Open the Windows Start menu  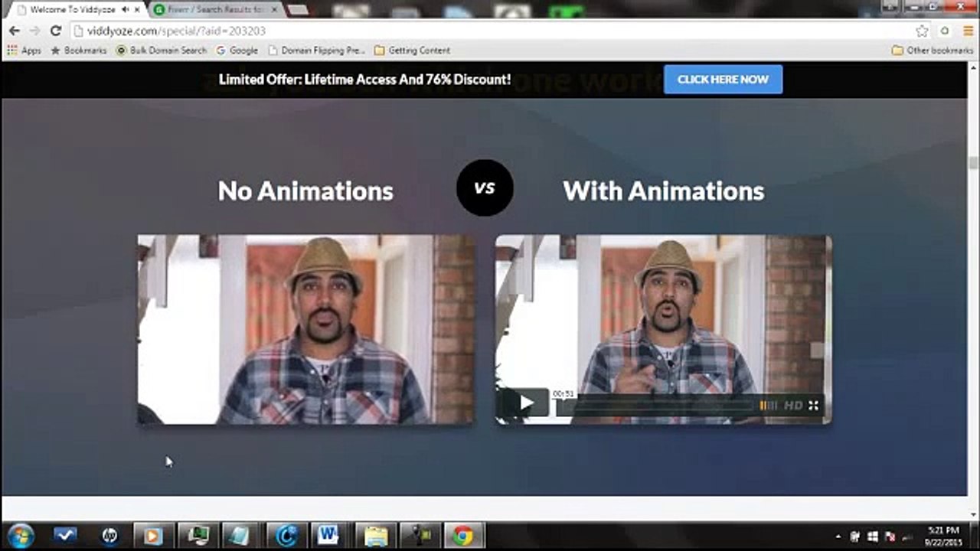coord(20,535)
